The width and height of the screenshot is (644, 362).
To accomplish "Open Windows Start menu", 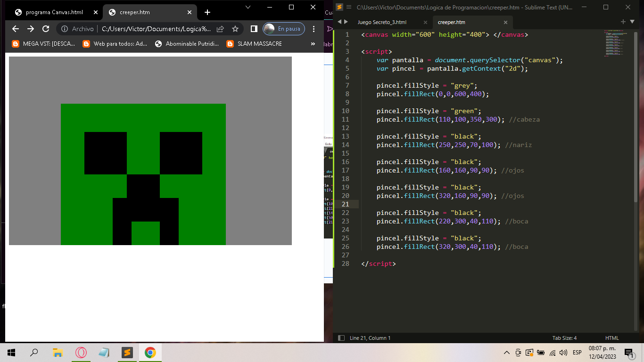I will pyautogui.click(x=11, y=353).
